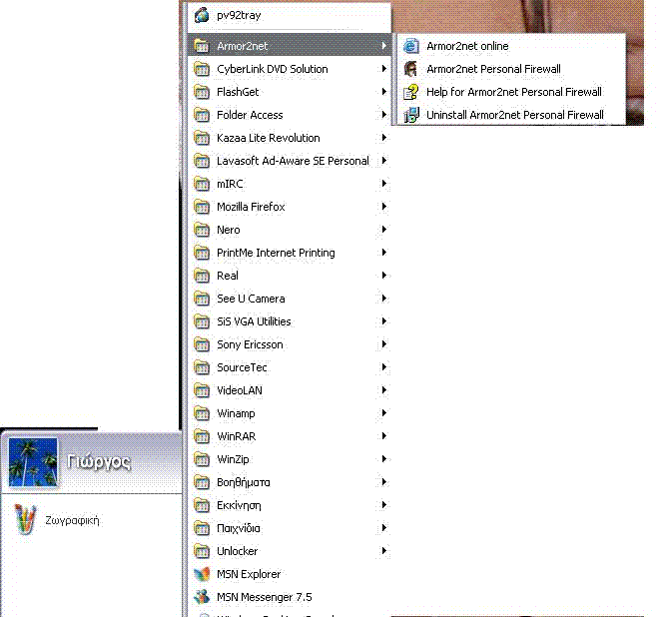Open pv92tray program entry

pos(290,15)
